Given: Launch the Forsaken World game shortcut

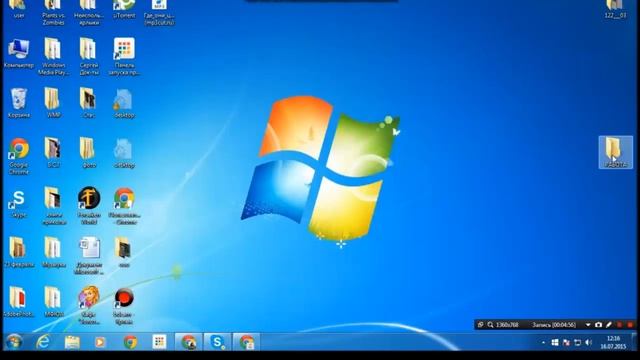Looking at the screenshot, I should point(89,206).
